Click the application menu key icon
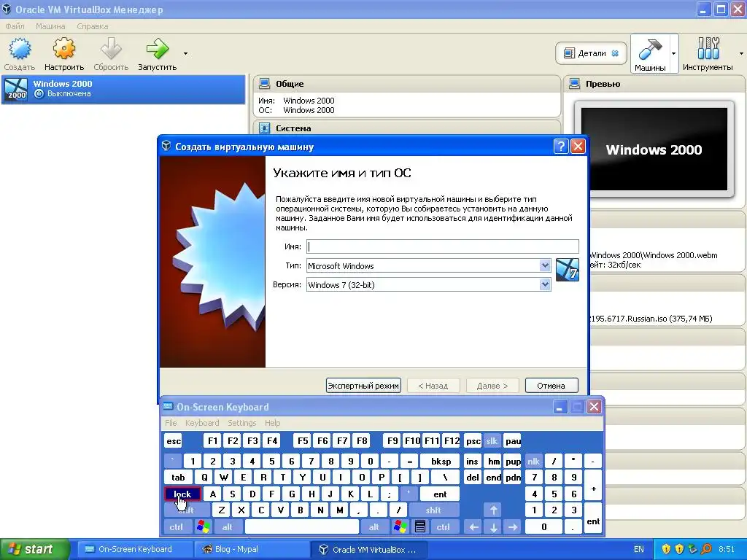747x560 pixels. (419, 526)
